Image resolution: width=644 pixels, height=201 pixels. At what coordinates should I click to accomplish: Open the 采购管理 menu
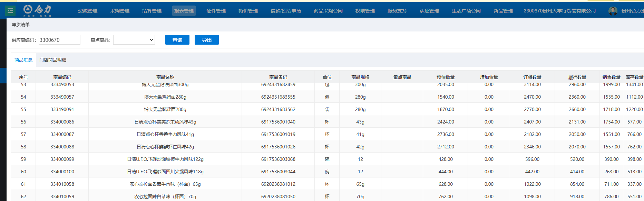point(120,11)
